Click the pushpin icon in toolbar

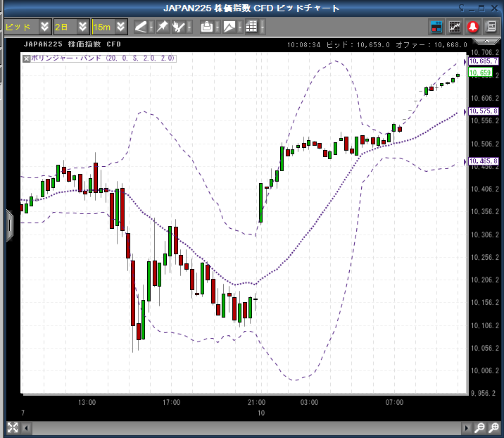[x=162, y=27]
